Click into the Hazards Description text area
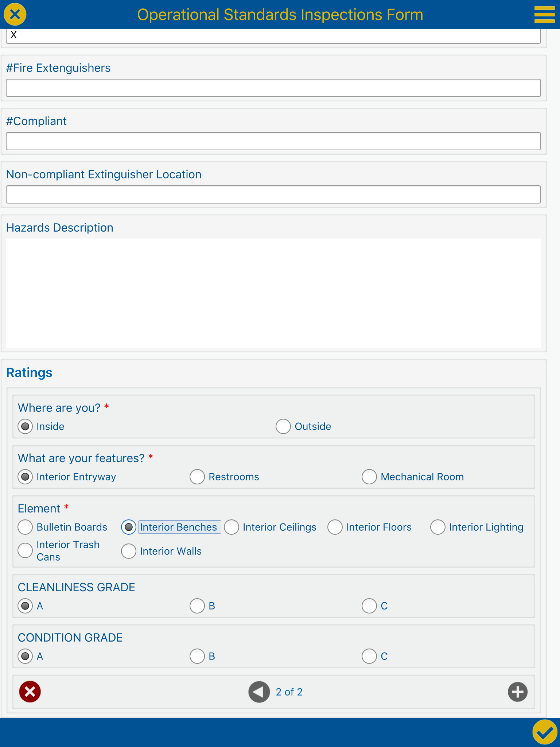Screen dimensions: 560x747 click(x=273, y=293)
